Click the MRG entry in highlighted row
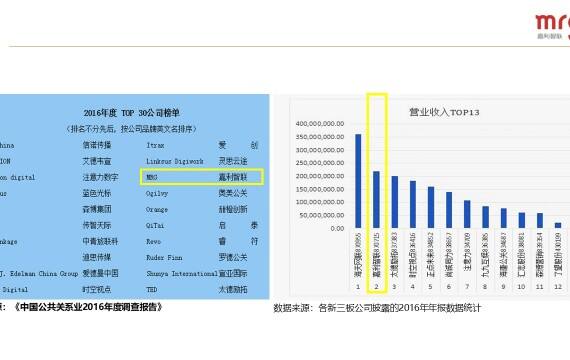 (x=152, y=177)
